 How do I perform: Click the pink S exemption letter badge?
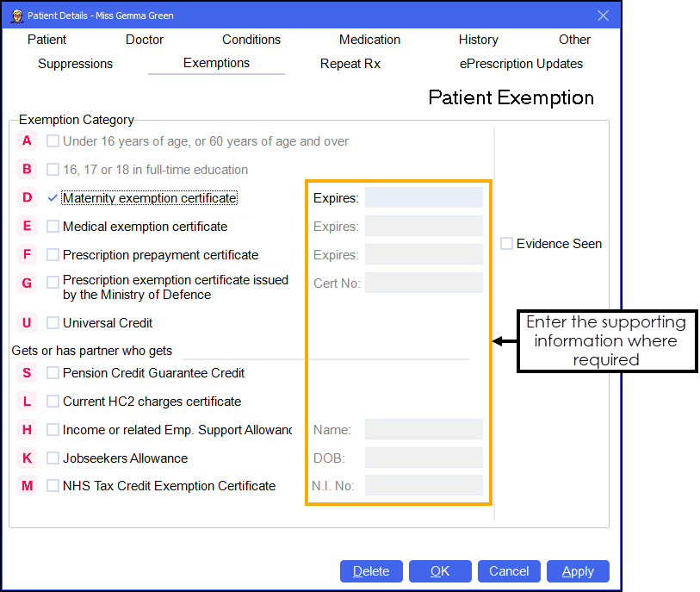tap(28, 373)
